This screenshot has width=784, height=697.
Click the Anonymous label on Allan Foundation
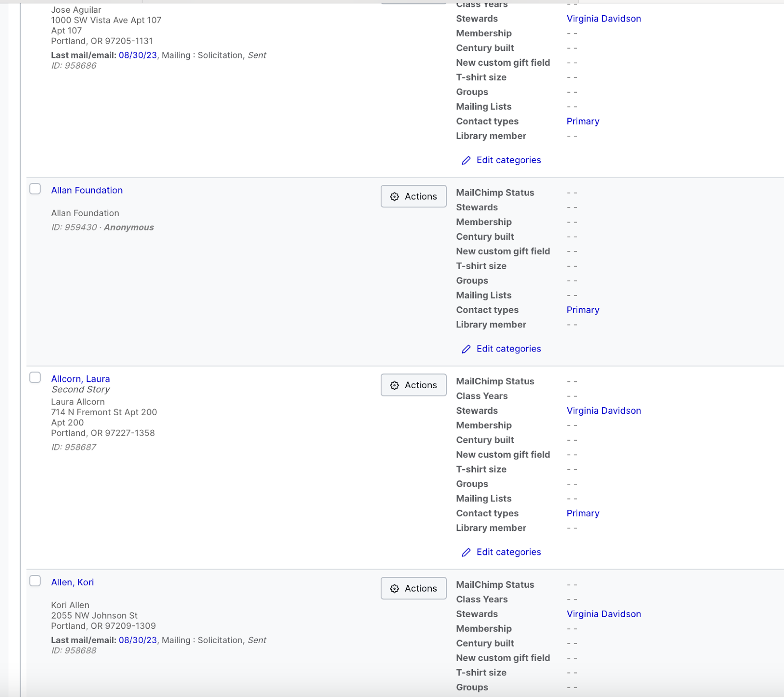coord(129,227)
